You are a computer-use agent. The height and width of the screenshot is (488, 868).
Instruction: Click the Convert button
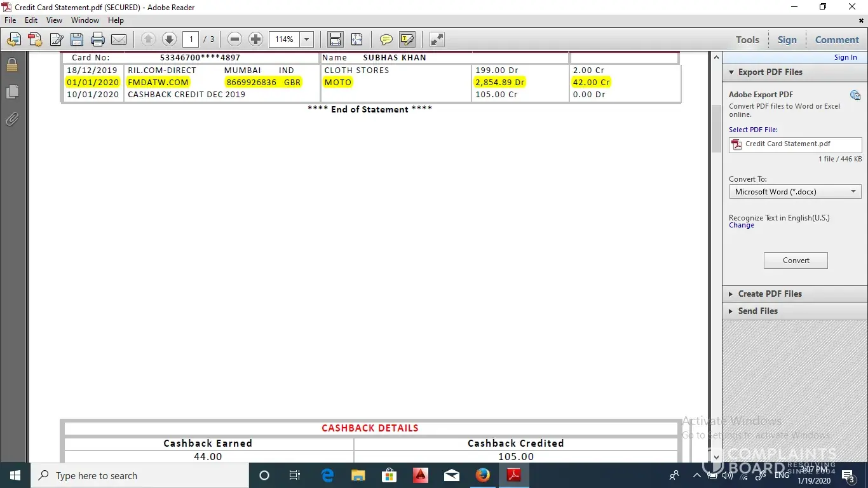pyautogui.click(x=796, y=261)
